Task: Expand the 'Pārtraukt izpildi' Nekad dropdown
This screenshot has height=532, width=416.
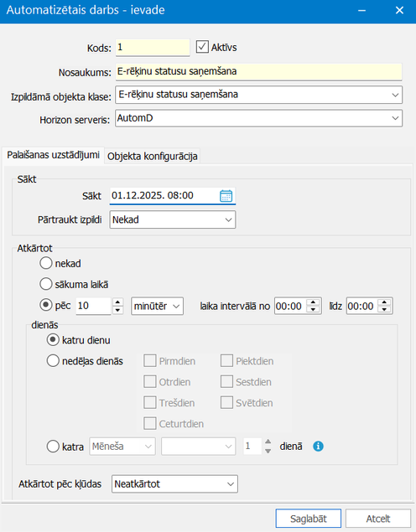Action: [x=173, y=220]
